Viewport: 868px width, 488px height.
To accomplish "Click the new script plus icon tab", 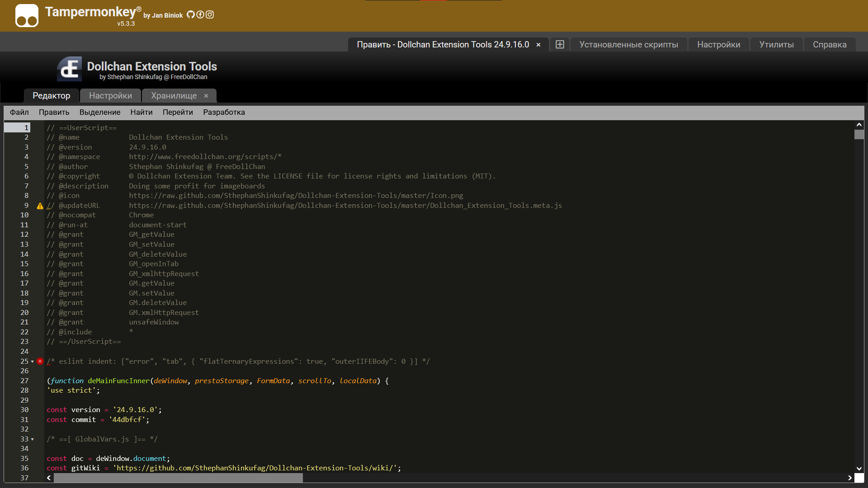I will pyautogui.click(x=560, y=44).
